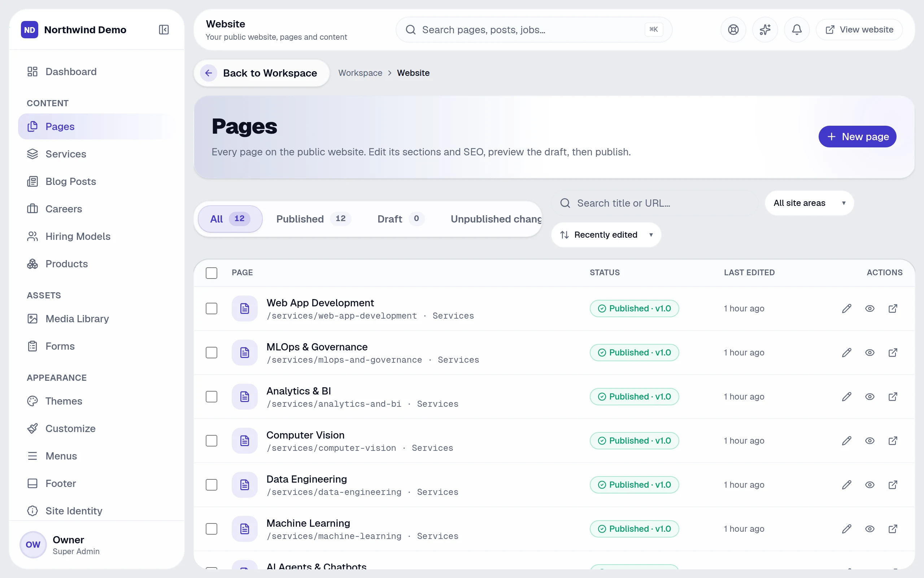
Task: Focus the Search title or URL field
Action: (654, 203)
